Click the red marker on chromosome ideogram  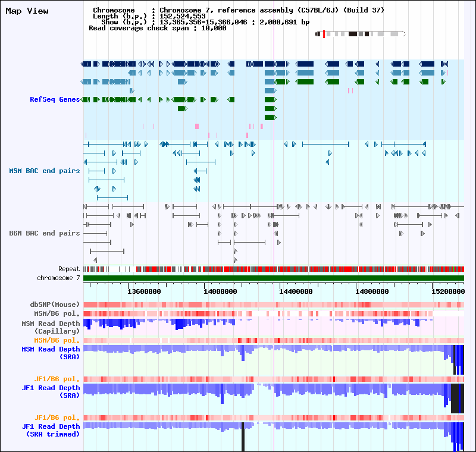tap(324, 34)
